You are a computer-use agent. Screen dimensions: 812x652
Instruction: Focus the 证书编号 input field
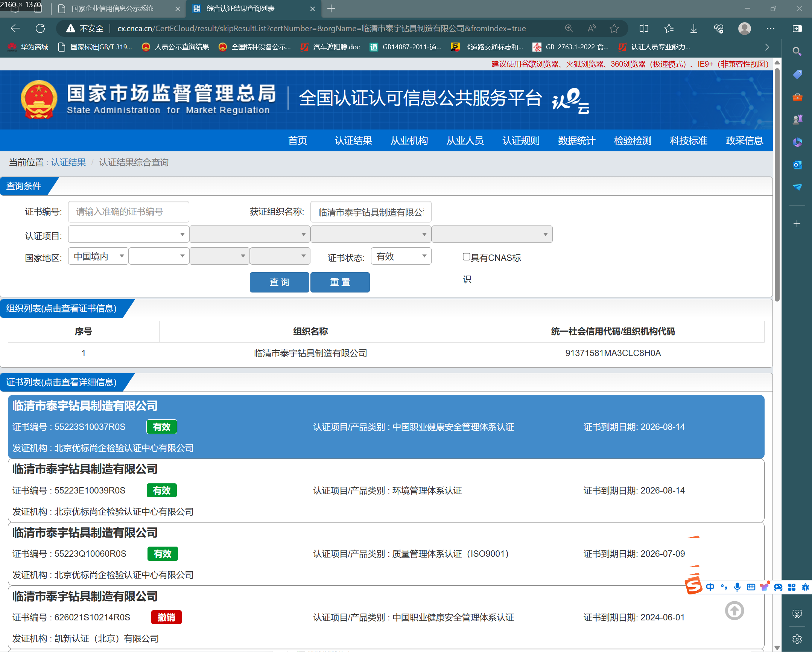(128, 212)
